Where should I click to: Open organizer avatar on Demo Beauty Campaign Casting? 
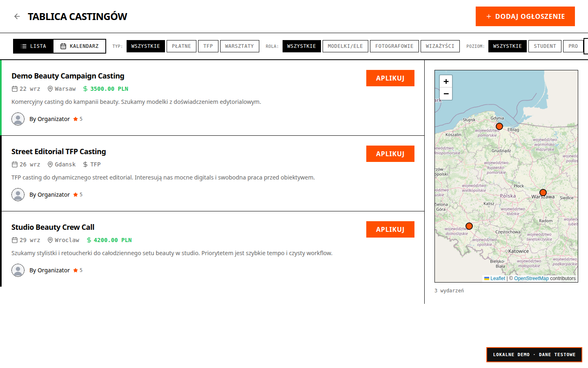pos(18,119)
